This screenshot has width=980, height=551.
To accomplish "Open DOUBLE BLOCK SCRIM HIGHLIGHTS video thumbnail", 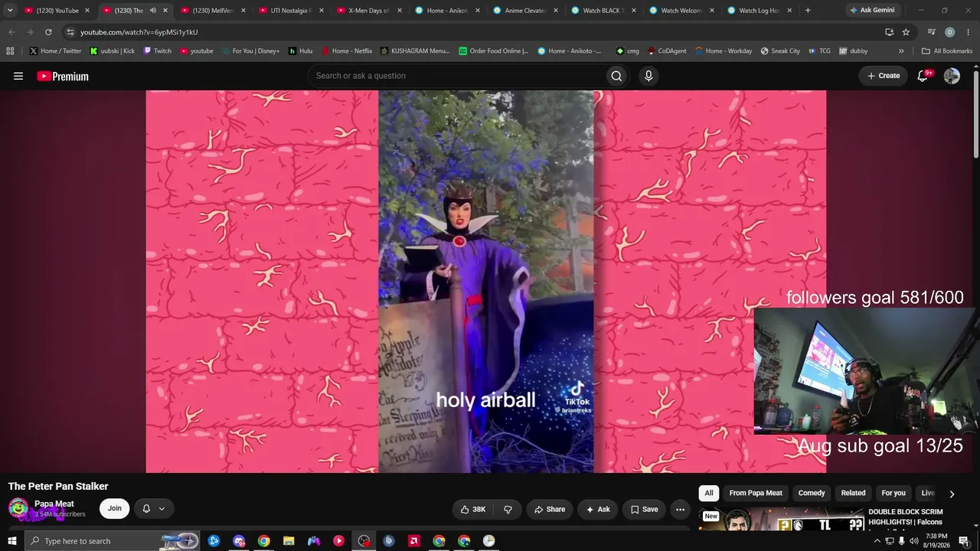I will pos(781,520).
